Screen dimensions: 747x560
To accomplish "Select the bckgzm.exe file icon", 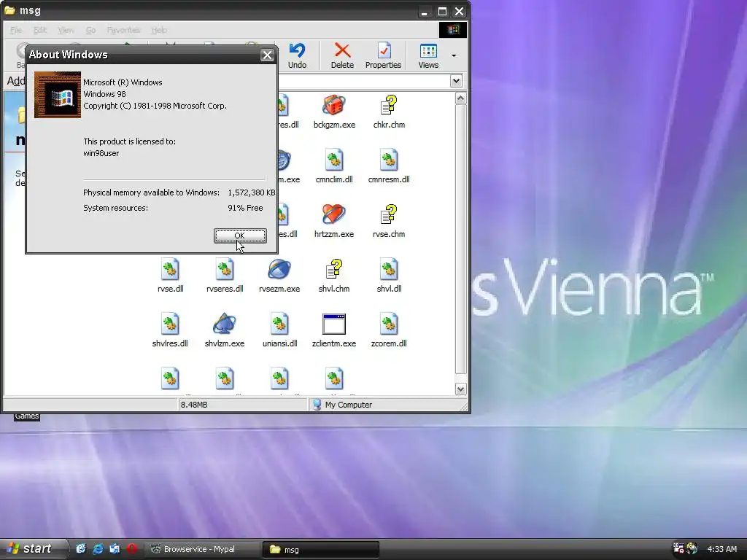I will click(x=334, y=112).
